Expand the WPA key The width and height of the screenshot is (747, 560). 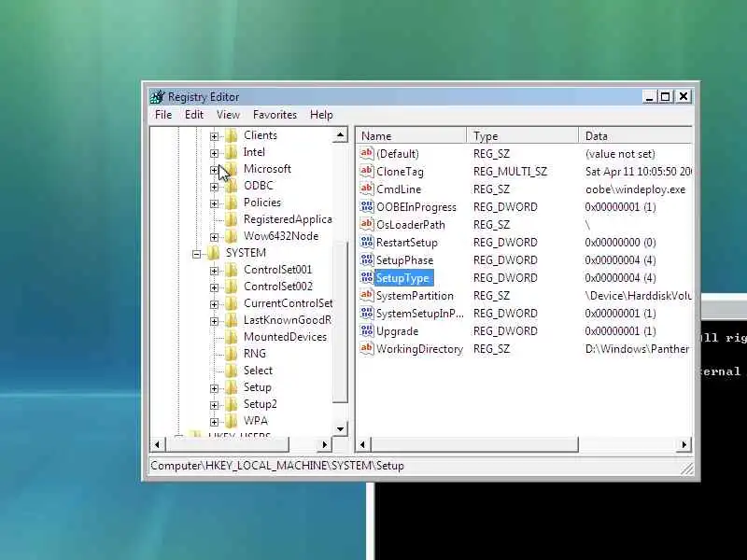coord(214,422)
